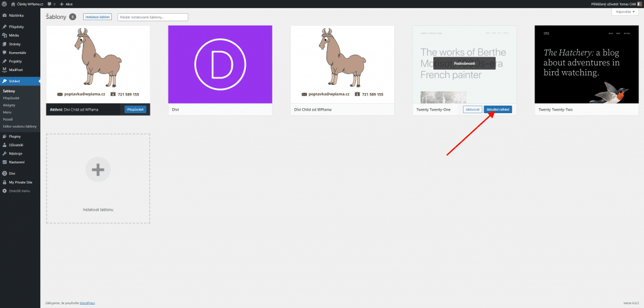Click Aktuální náhled live preview button
Image resolution: width=644 pixels, height=308 pixels.
[498, 109]
